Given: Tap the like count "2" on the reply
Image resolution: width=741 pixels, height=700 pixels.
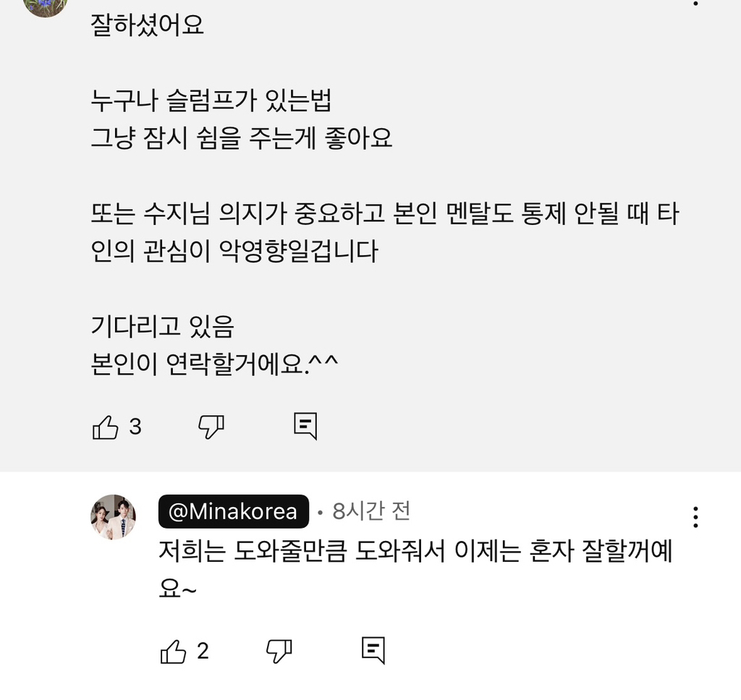Looking at the screenshot, I should [x=203, y=651].
